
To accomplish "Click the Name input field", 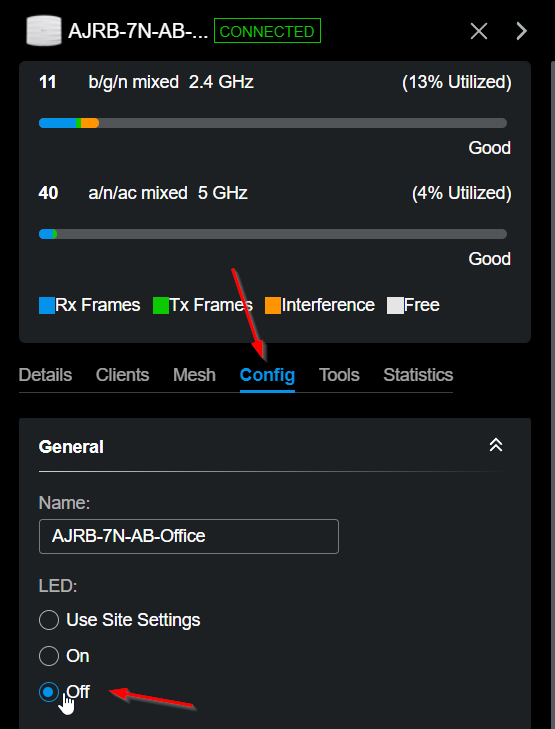I will [x=189, y=536].
